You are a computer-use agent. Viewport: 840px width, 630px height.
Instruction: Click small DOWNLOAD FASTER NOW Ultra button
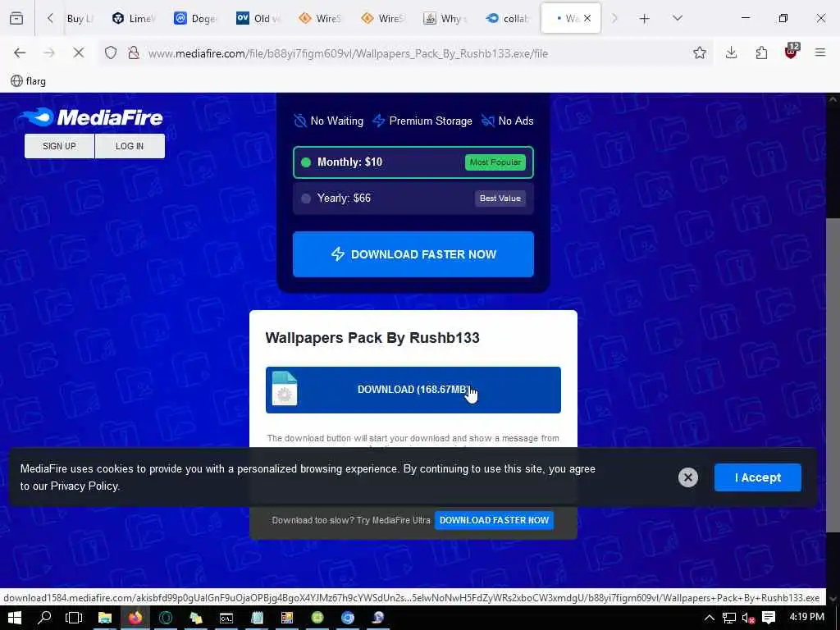(494, 520)
